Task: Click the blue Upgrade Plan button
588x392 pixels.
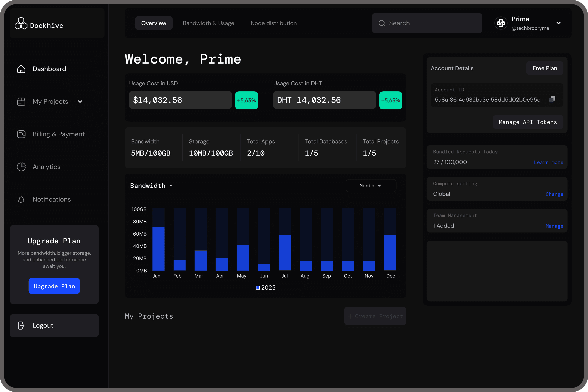Action: pos(54,286)
